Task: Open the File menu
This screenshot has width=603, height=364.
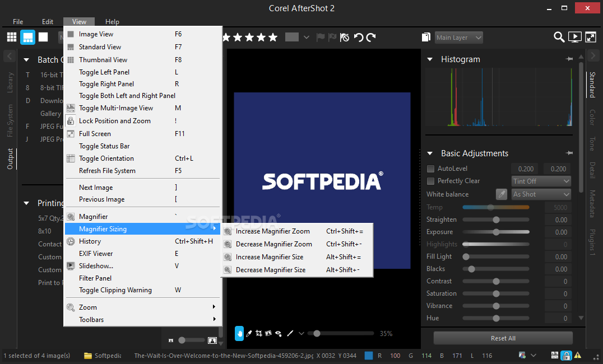Action: 18,21
